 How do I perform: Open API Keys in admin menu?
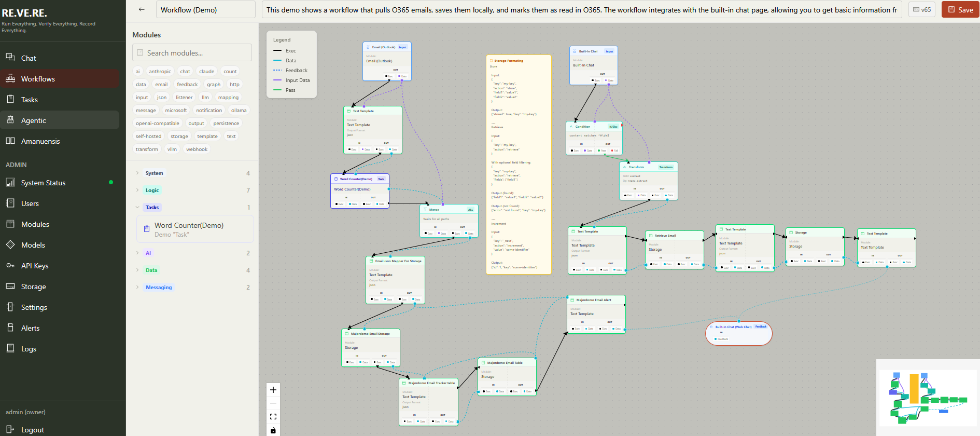(60, 266)
